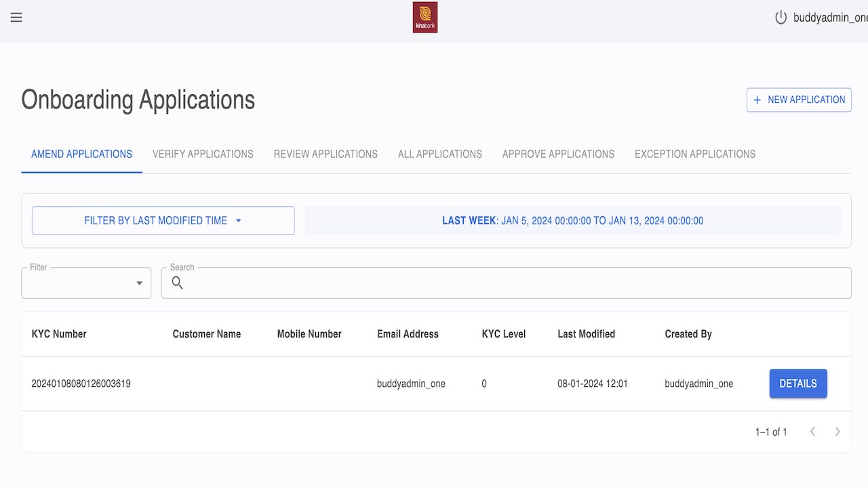
Task: Click the plus icon for New Application
Action: pyautogui.click(x=757, y=100)
